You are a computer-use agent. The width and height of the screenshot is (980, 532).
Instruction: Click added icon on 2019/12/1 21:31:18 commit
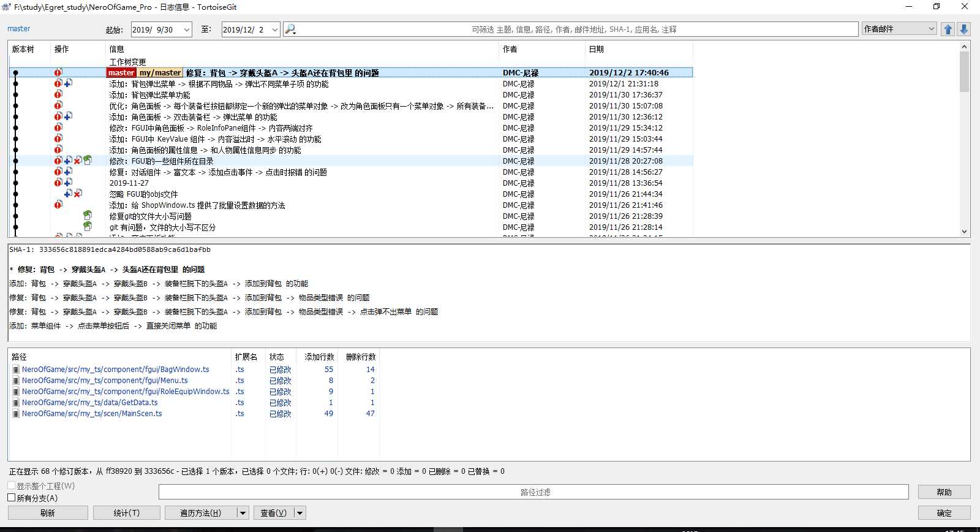pyautogui.click(x=68, y=83)
